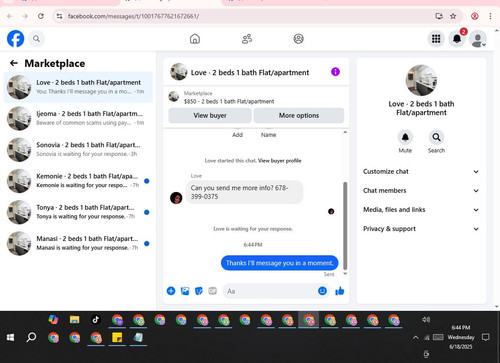Open the Kemonie conversation
Screen dimensions: 500x363
point(78,181)
